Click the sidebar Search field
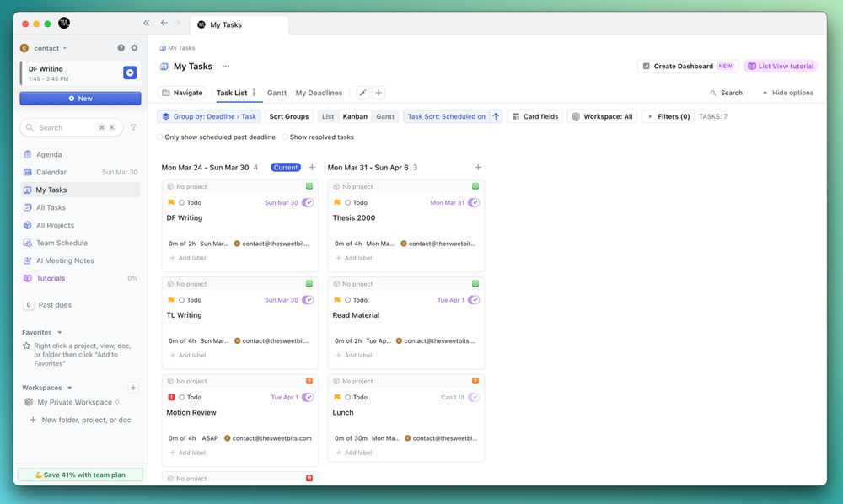The height and width of the screenshot is (504, 843). click(72, 127)
